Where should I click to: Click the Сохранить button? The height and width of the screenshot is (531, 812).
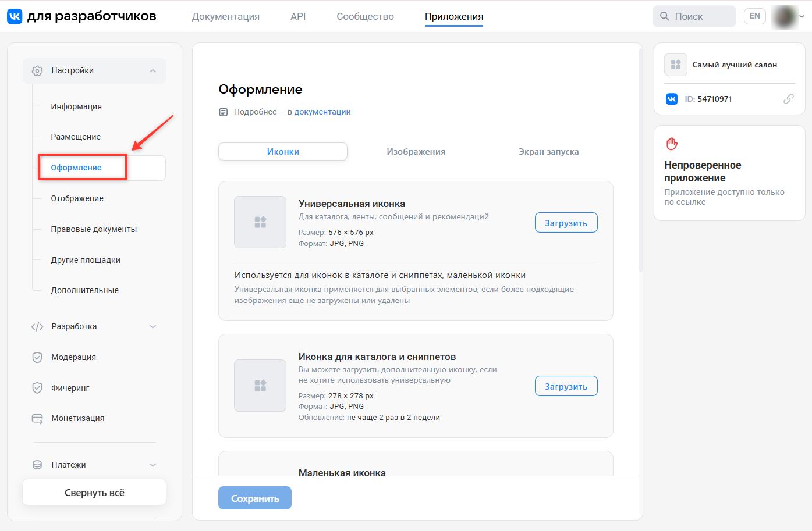255,498
